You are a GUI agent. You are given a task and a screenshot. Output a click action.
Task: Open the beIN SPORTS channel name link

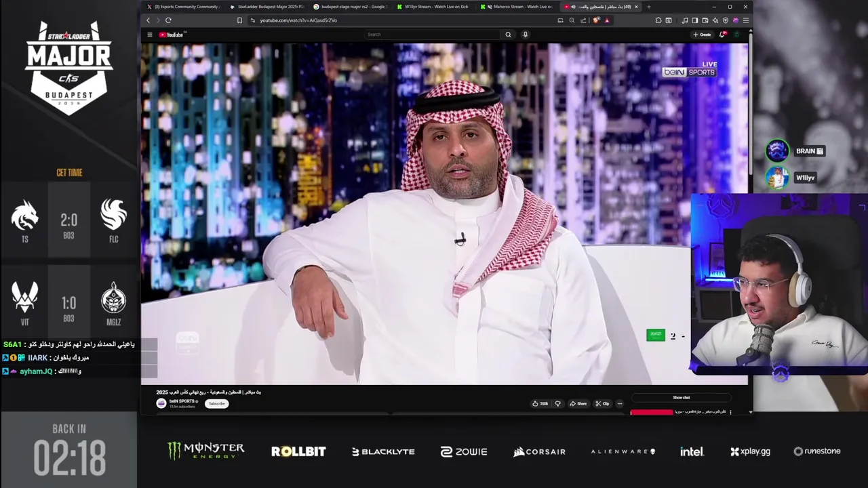pyautogui.click(x=183, y=401)
